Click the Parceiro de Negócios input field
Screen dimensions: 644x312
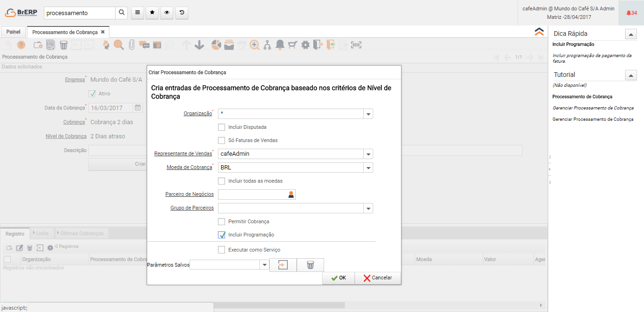click(252, 194)
